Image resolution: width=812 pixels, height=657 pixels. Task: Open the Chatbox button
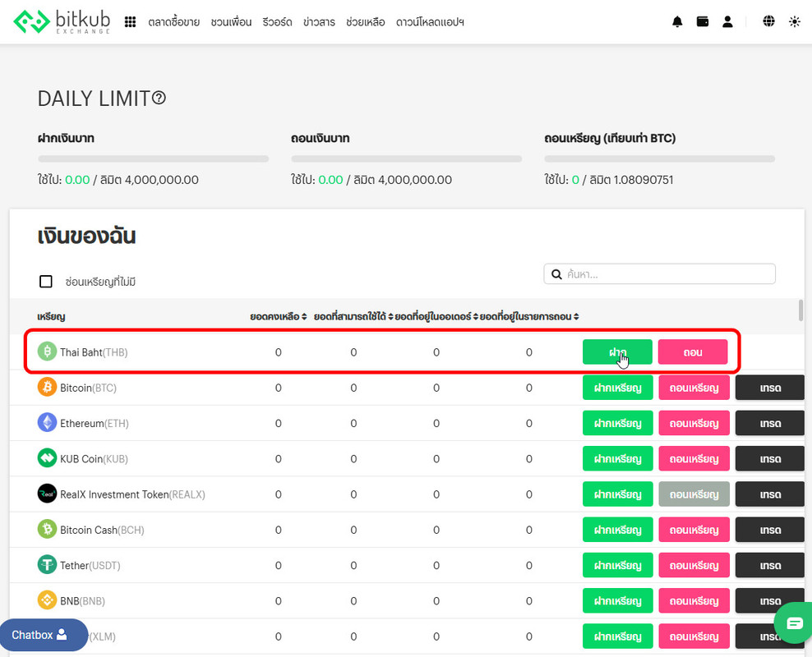pos(44,635)
